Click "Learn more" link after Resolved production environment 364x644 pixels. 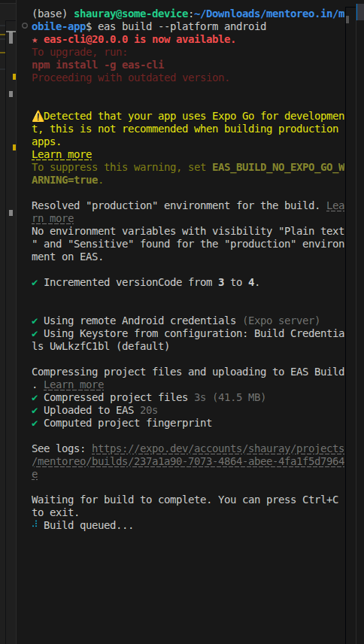(x=188, y=211)
